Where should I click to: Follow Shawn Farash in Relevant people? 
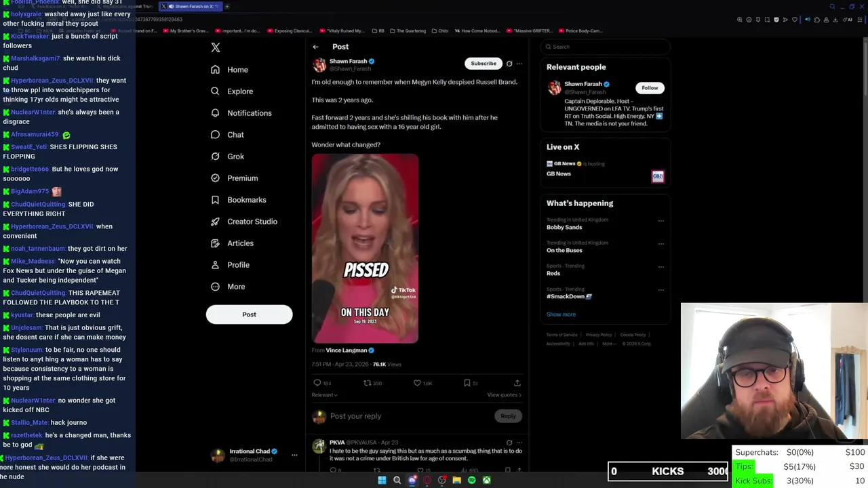[x=650, y=88]
